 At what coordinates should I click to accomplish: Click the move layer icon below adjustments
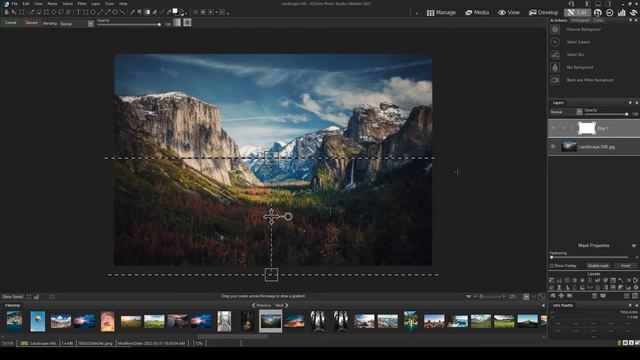[561, 296]
